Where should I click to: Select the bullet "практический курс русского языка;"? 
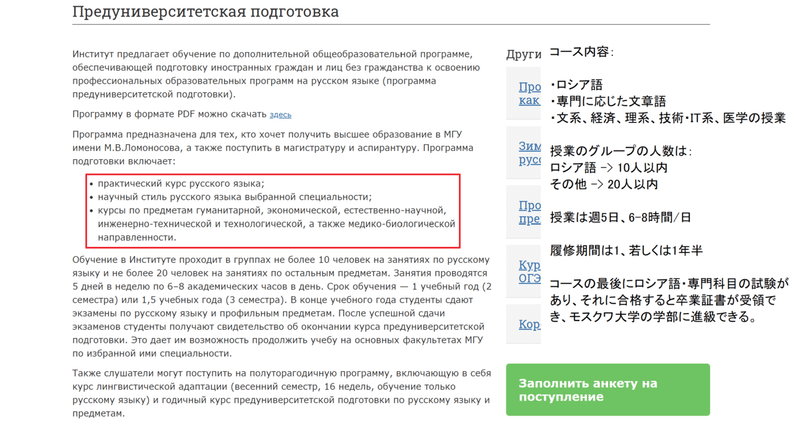(x=181, y=184)
